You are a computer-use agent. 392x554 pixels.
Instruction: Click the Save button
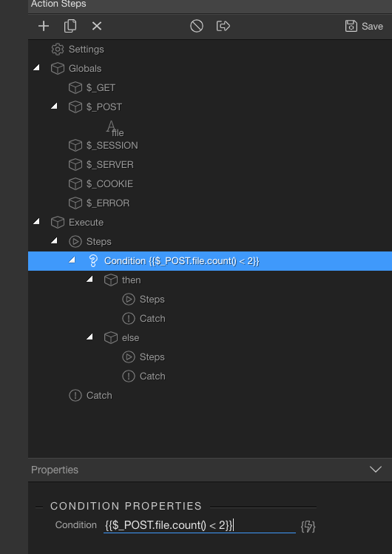pyautogui.click(x=364, y=26)
